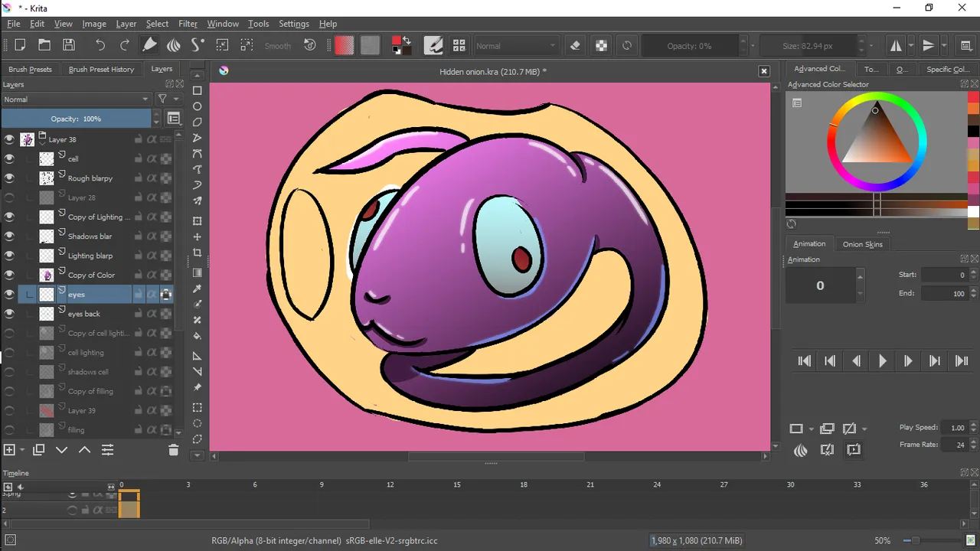Select the Crop tool in toolbox
The image size is (980, 551).
pos(197,253)
